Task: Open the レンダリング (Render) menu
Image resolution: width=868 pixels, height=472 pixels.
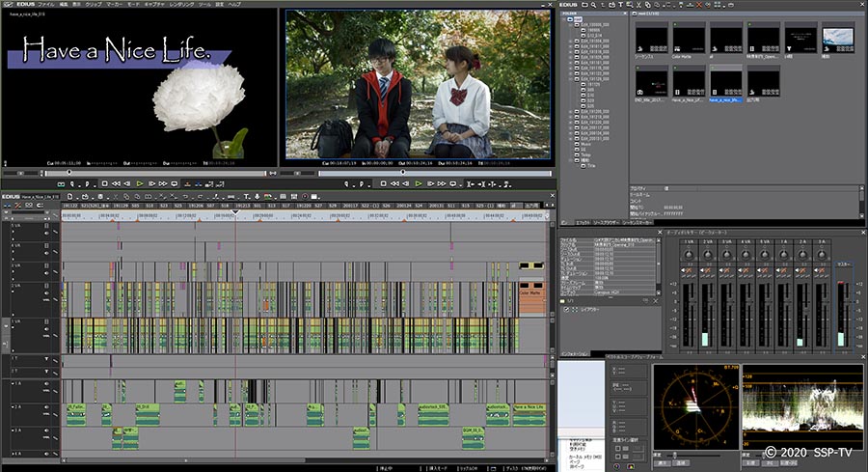Action: click(x=181, y=4)
